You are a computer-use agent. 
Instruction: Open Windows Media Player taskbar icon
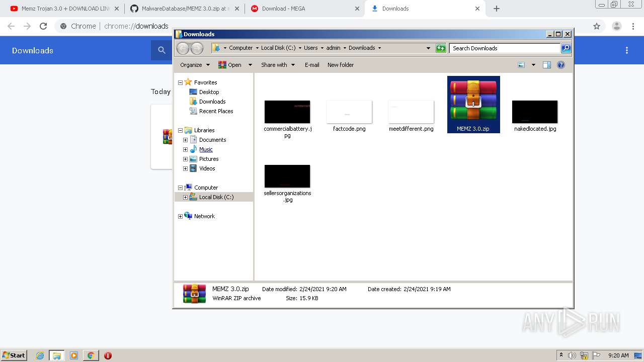tap(74, 355)
